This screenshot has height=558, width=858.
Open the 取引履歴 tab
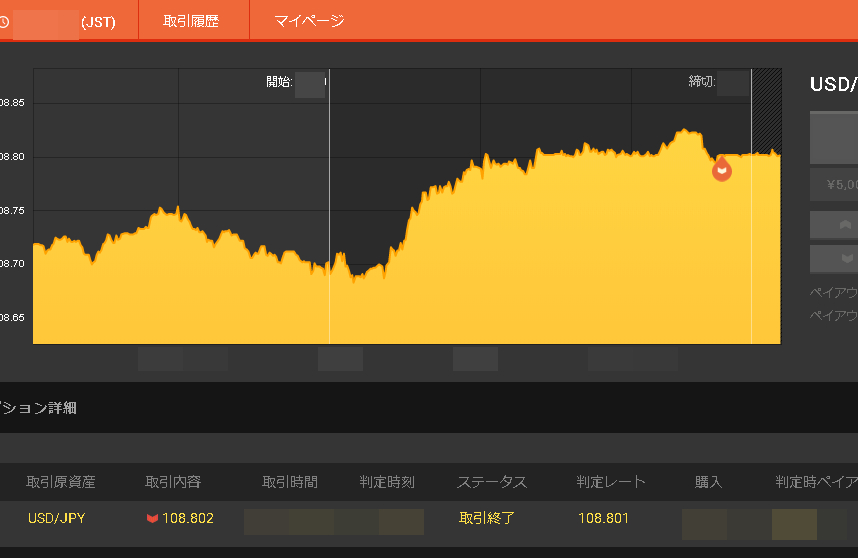(191, 21)
